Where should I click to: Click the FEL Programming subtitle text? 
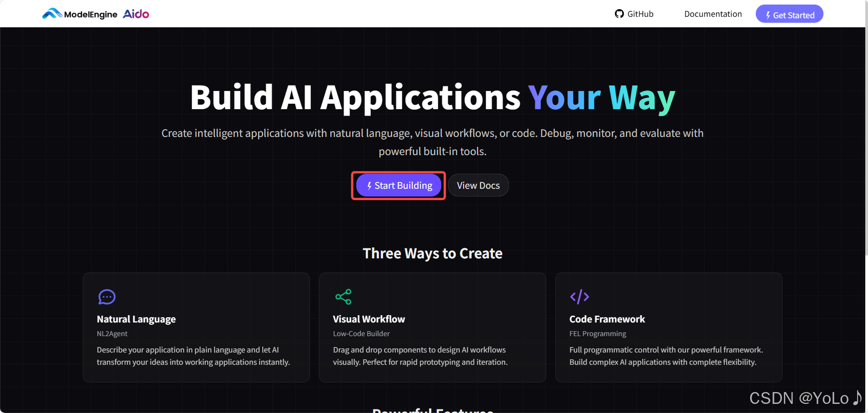[x=598, y=334]
